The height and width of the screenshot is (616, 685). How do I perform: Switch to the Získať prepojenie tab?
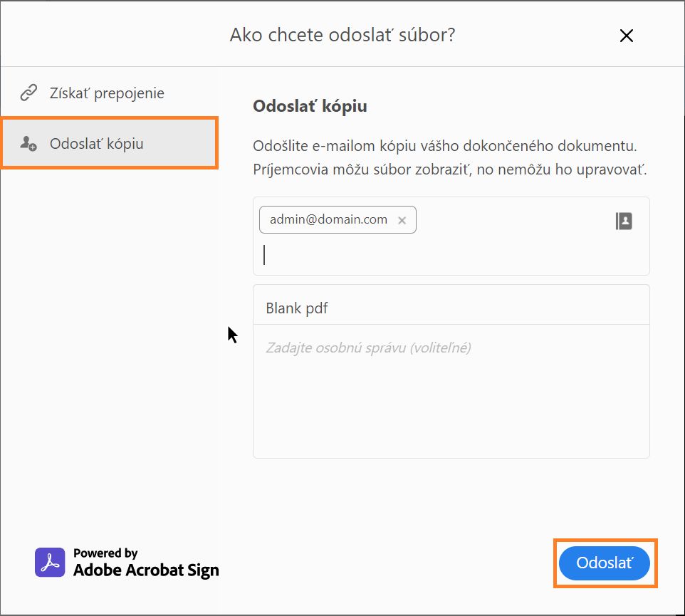(x=107, y=93)
